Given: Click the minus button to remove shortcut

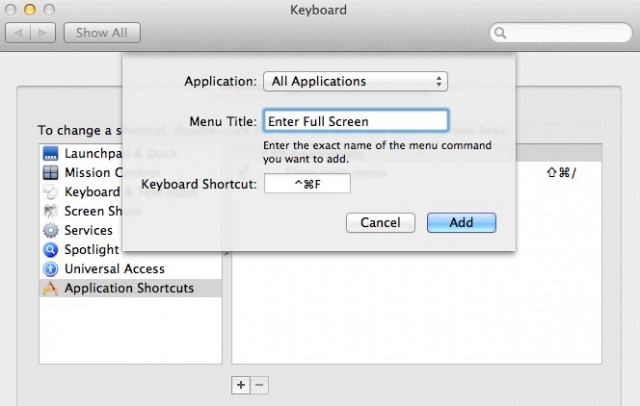Looking at the screenshot, I should [259, 384].
